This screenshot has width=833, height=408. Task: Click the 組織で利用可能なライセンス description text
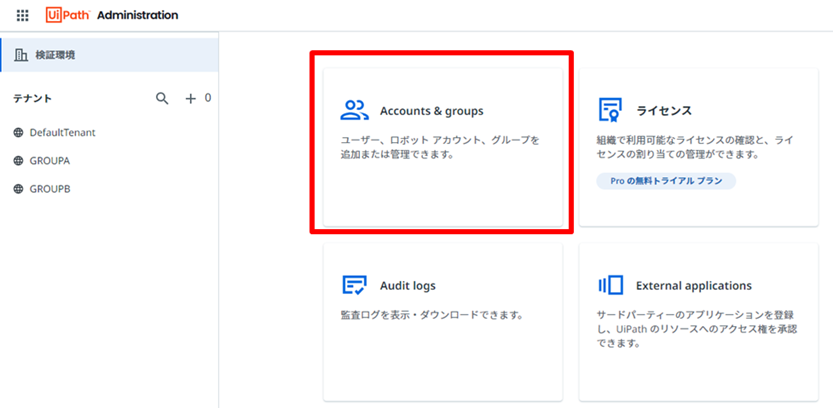pos(695,148)
